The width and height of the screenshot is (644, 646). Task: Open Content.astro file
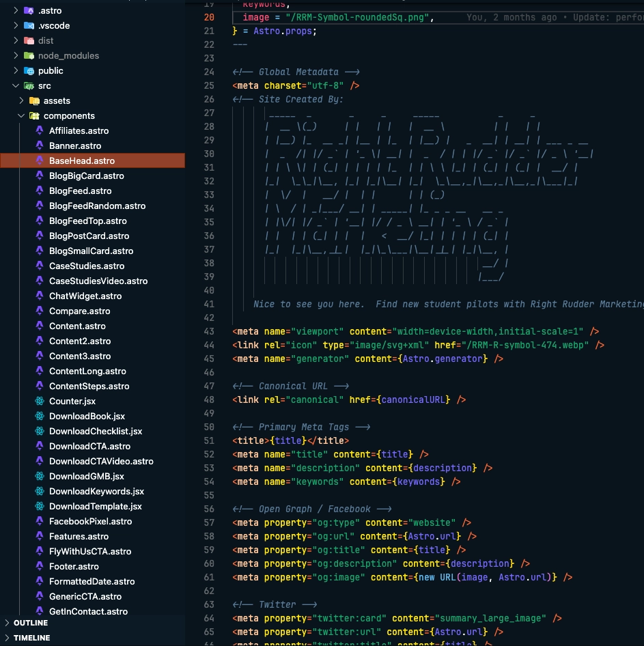coord(77,326)
